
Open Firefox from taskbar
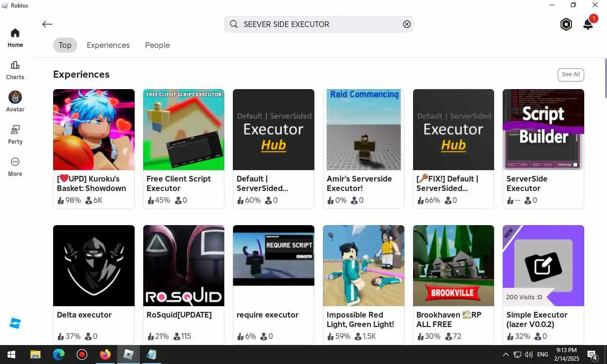pos(105,355)
